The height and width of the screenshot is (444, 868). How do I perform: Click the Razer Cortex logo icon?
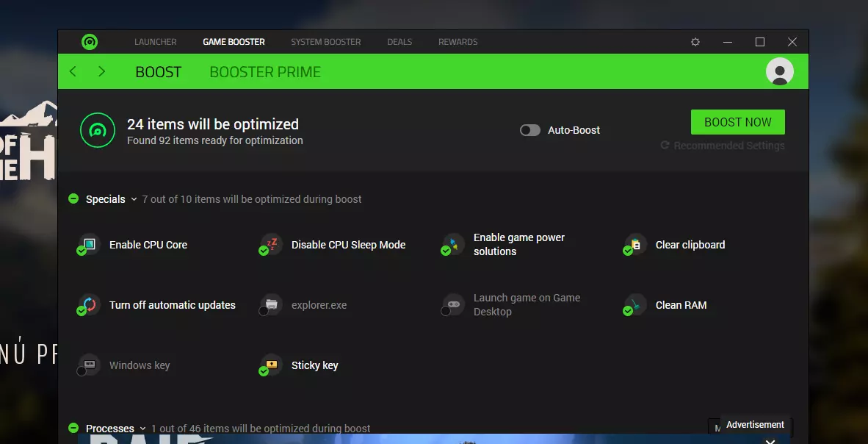90,42
